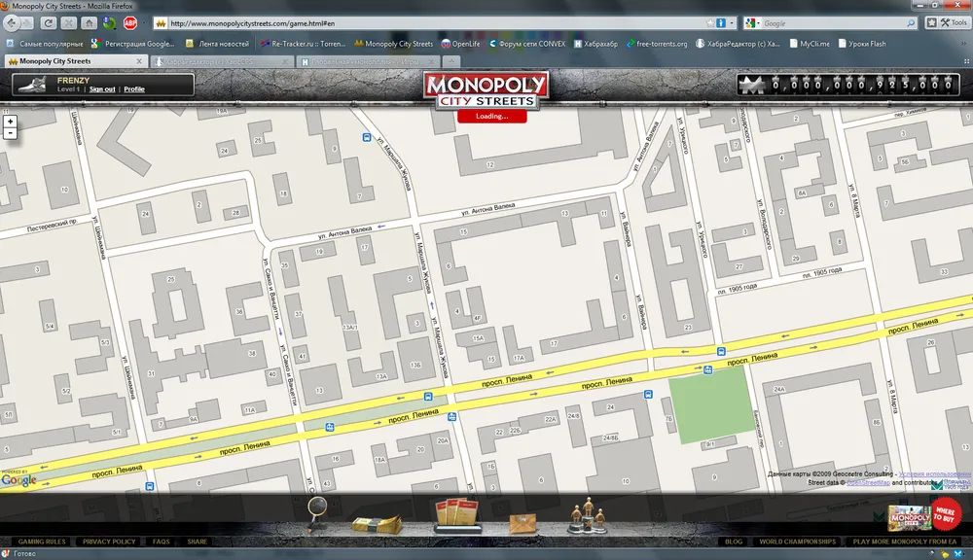973x560 pixels.
Task: Zoom in on the map
Action: [10, 122]
